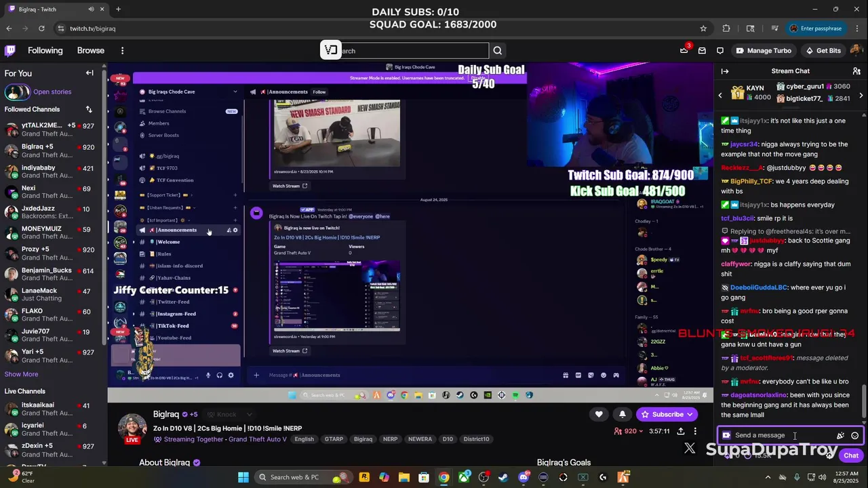
Task: Open the Whispers speech bubble icon
Action: pyautogui.click(x=720, y=50)
